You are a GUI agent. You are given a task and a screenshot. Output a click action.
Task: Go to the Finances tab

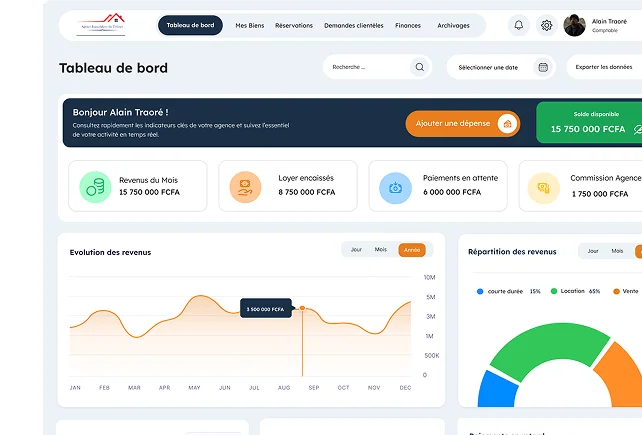[408, 25]
